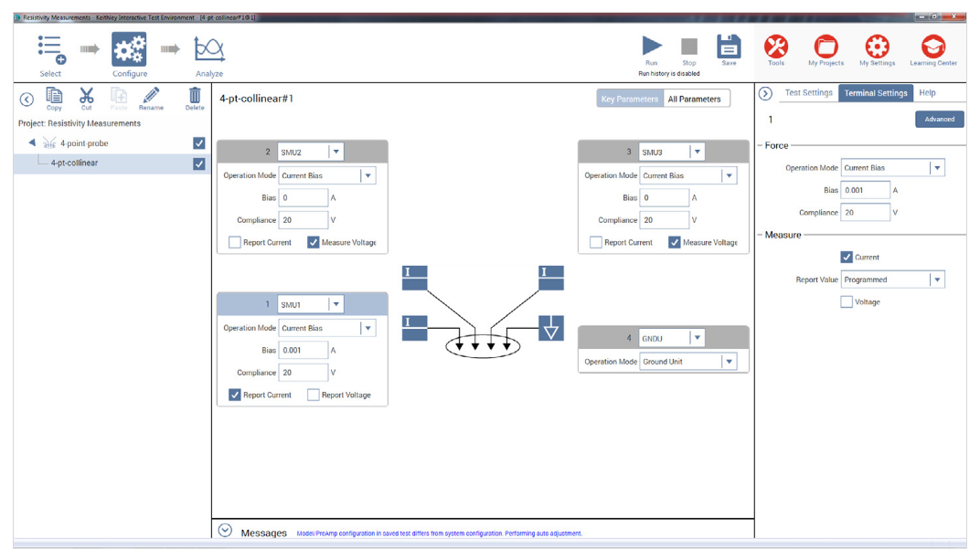
Task: Open the Learning Center
Action: point(932,46)
